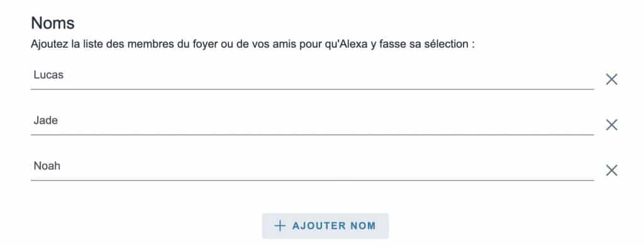Click the instruction text mentioning Alexa
644x246 pixels.
tap(253, 44)
